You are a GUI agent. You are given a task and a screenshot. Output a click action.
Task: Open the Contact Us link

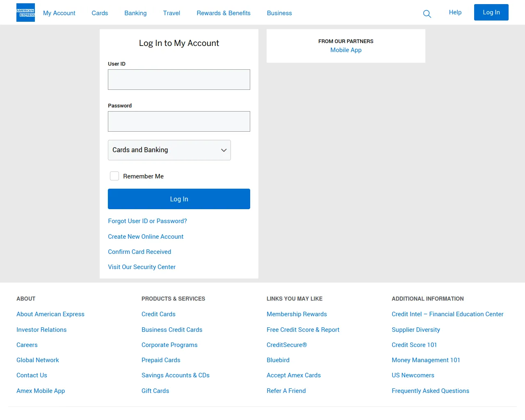(x=32, y=375)
